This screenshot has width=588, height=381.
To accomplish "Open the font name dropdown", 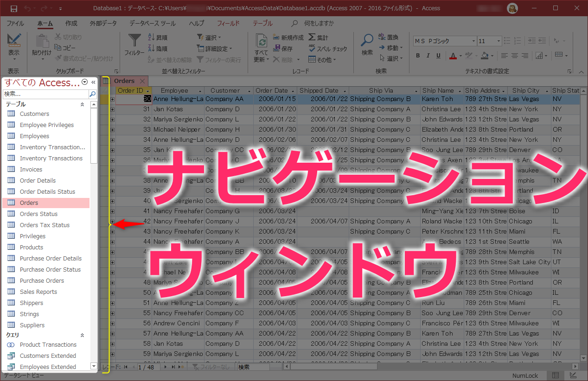I will pyautogui.click(x=473, y=41).
